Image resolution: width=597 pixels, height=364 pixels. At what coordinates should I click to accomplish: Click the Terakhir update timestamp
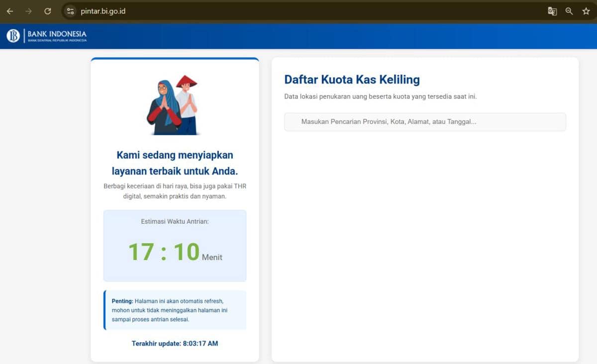pos(175,343)
